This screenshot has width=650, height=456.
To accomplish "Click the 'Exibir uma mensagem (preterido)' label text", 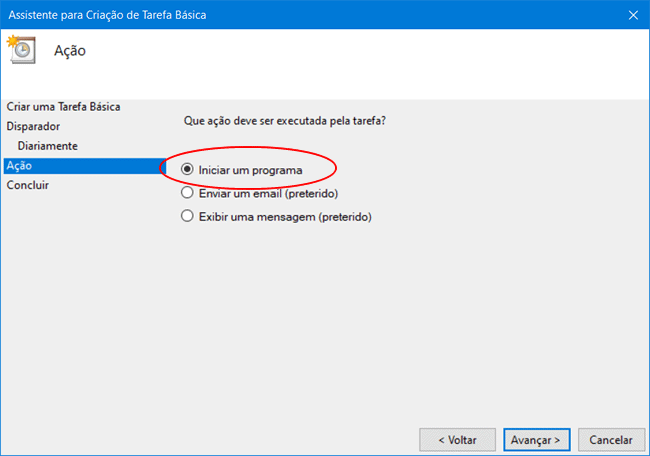I will click(284, 216).
